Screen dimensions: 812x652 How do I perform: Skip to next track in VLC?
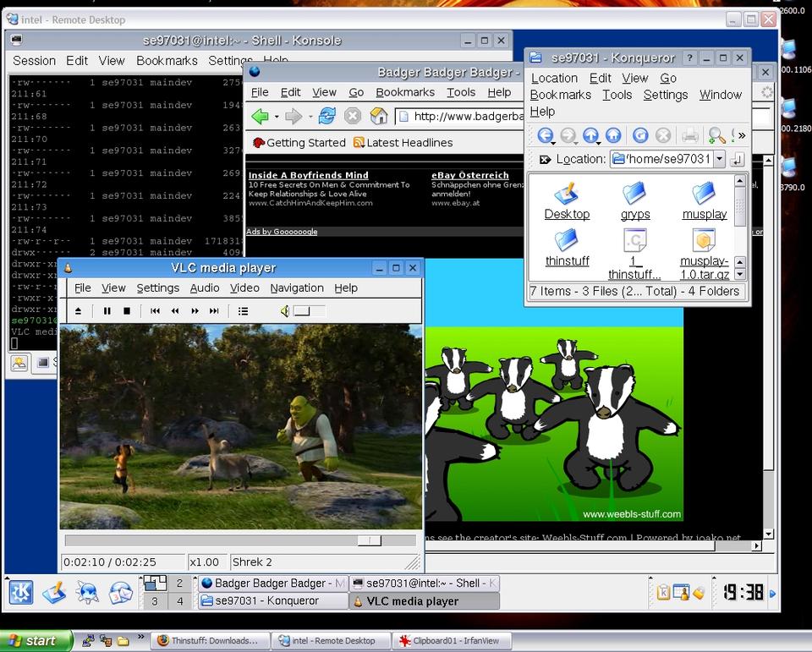(x=214, y=311)
